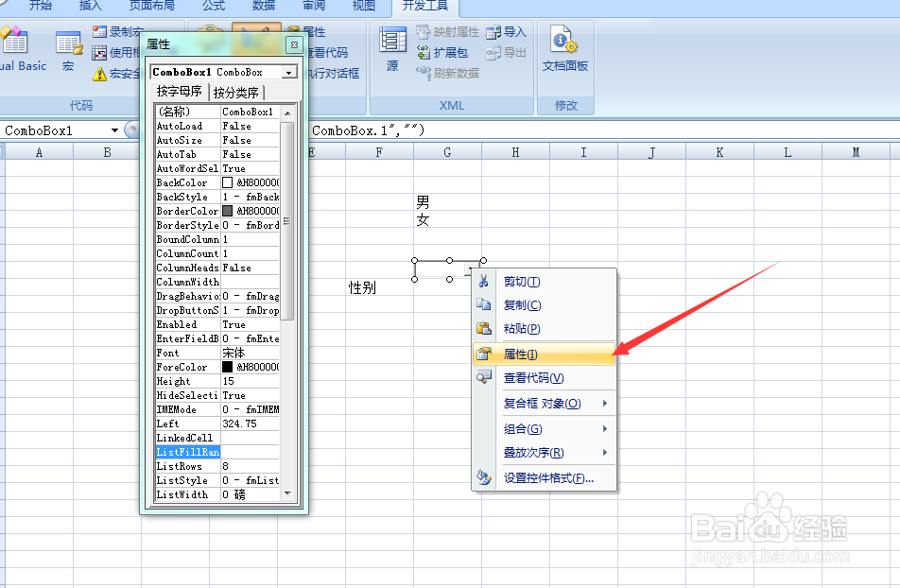The image size is (900, 588).
Task: Select column K header
Action: click(719, 152)
